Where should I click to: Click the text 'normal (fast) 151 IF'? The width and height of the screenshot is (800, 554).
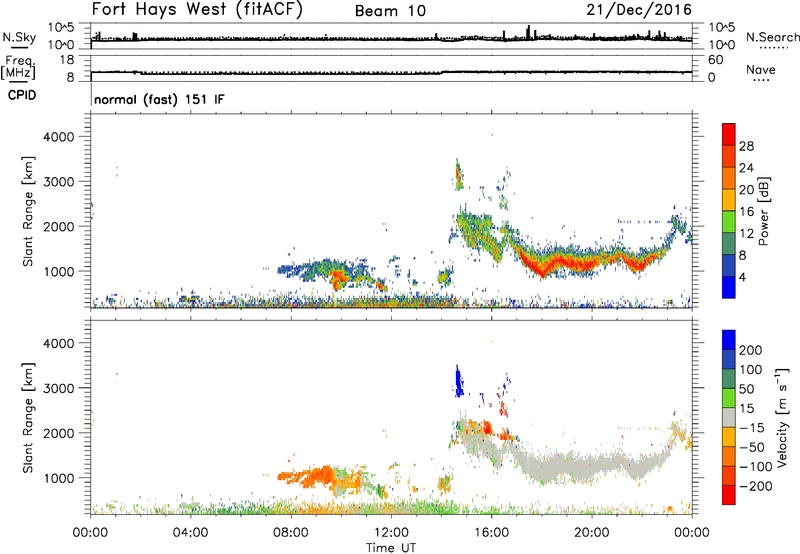[159, 99]
